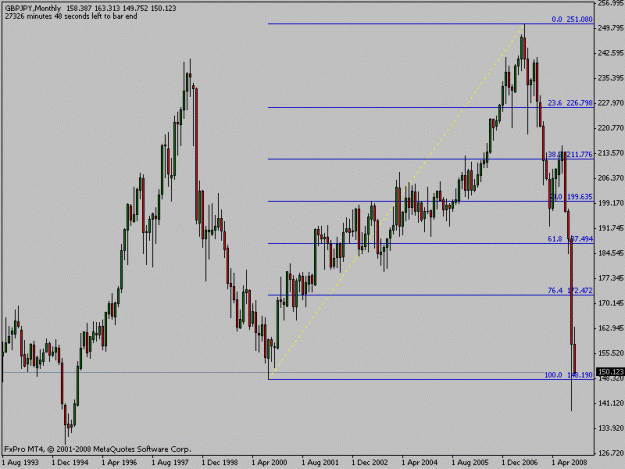The image size is (625, 469).
Task: Click the '1 Apr 2008' date label
Action: (570, 463)
